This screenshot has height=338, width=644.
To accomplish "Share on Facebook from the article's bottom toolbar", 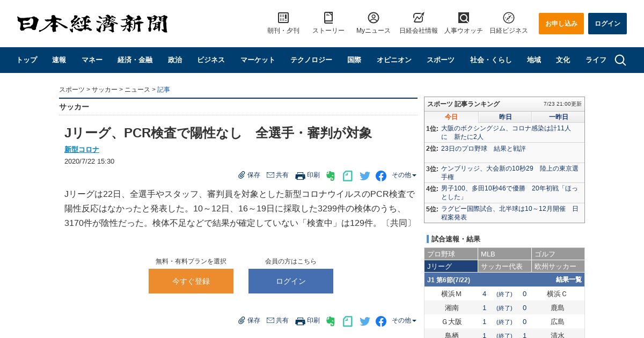I will click(381, 321).
